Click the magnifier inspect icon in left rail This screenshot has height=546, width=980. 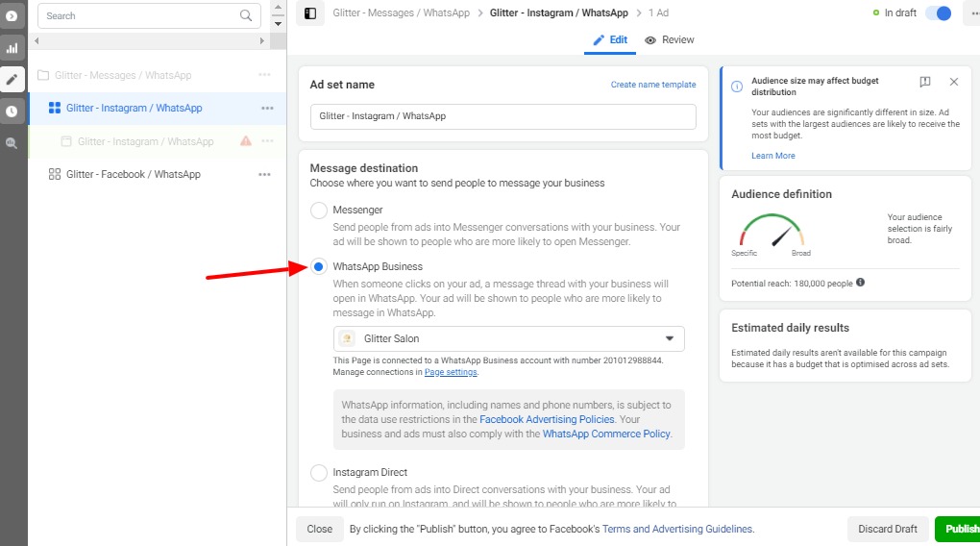12,142
